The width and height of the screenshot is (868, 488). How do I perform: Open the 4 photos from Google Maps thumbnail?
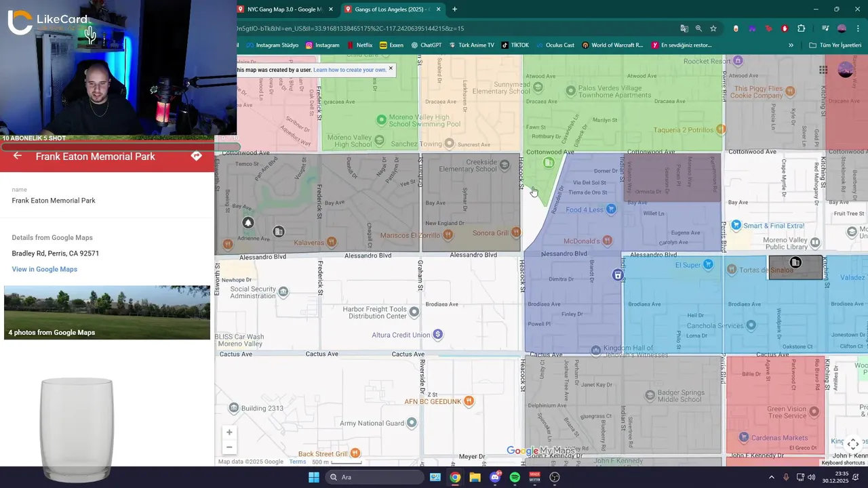107,312
